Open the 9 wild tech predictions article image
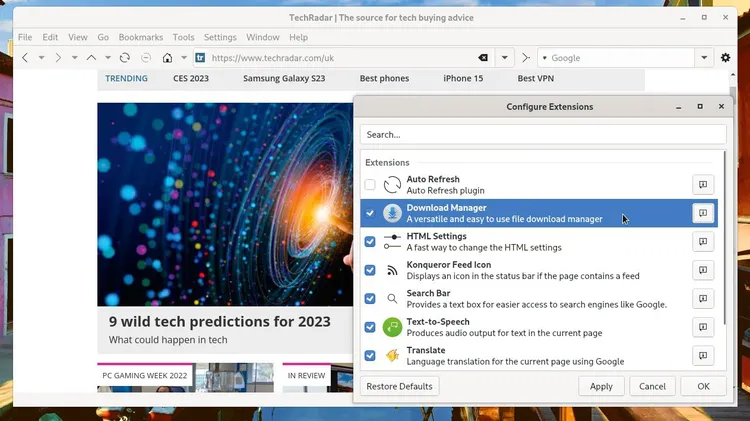This screenshot has height=421, width=750. pos(225,204)
